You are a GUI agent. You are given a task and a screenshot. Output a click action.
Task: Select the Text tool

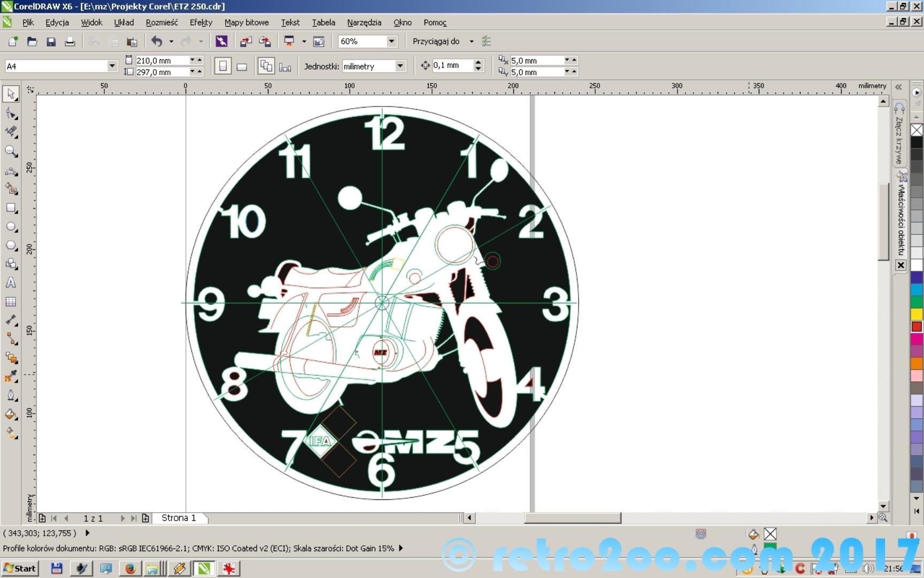[11, 283]
